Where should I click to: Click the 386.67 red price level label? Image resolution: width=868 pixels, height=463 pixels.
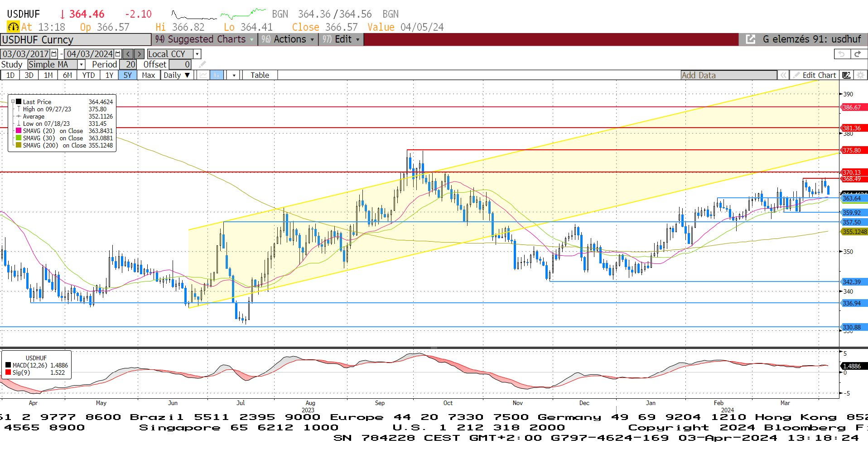point(854,107)
